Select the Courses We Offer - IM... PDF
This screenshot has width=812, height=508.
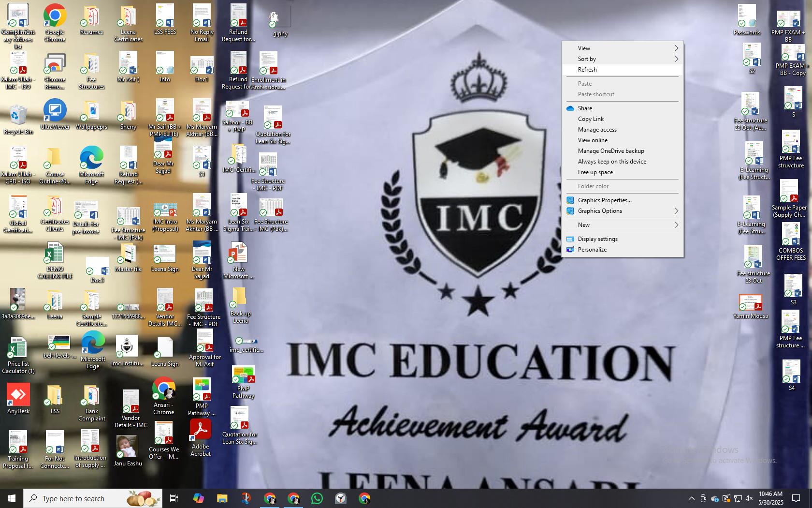(x=164, y=441)
